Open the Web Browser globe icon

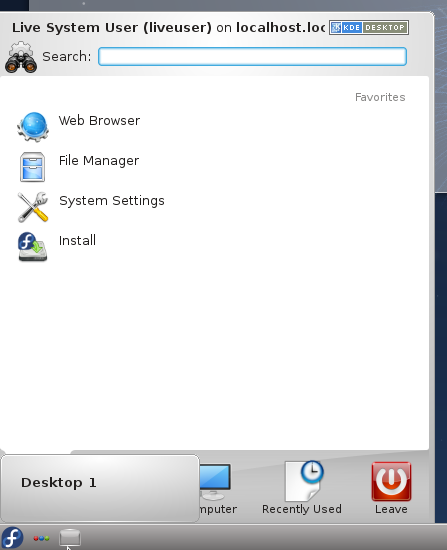[33, 127]
